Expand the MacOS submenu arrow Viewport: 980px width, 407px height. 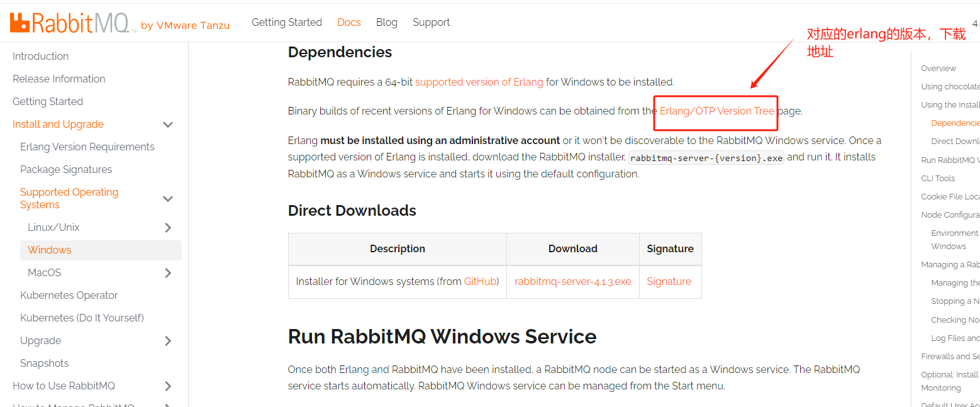coord(168,273)
